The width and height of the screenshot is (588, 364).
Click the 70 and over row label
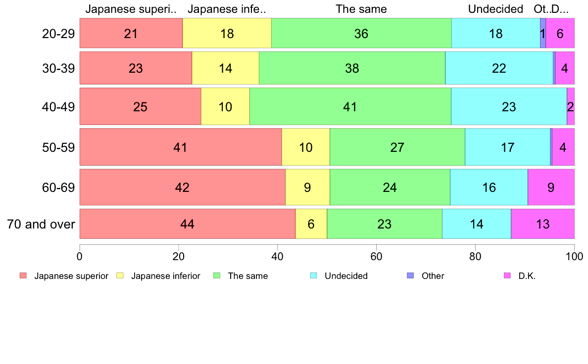pos(41,224)
